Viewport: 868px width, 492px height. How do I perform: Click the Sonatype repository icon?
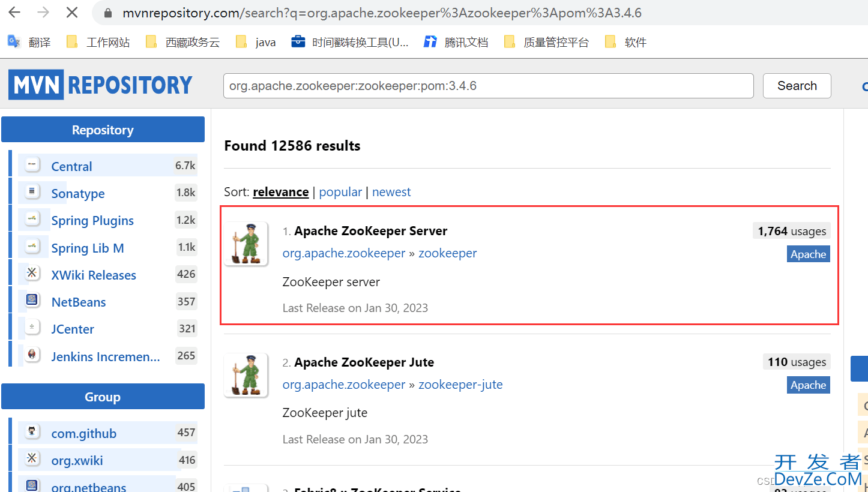[32, 192]
